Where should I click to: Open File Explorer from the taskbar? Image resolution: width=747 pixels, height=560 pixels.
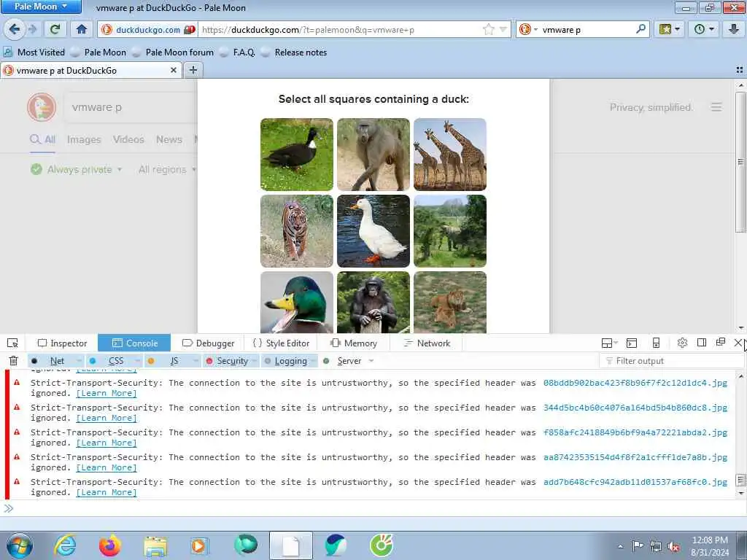point(155,547)
